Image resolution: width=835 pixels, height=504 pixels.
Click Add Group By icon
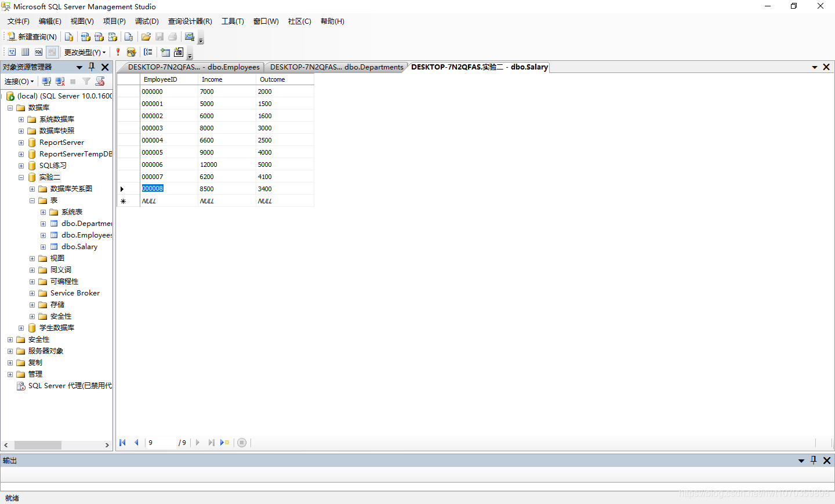click(x=148, y=52)
